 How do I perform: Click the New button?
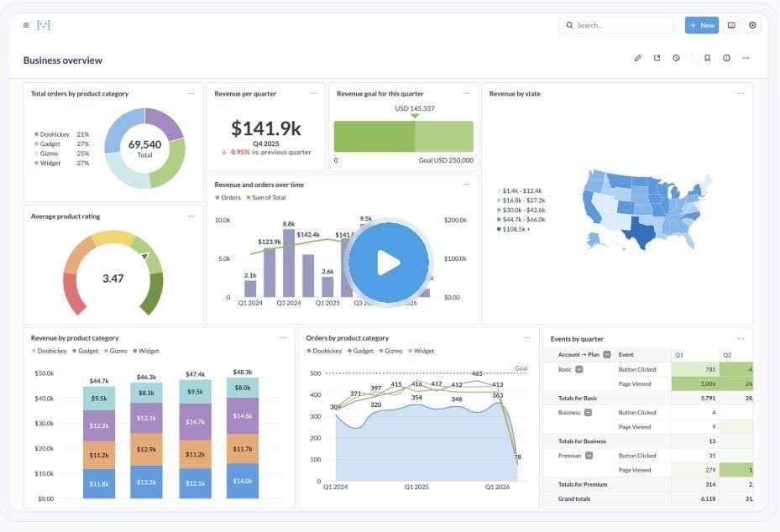701,25
